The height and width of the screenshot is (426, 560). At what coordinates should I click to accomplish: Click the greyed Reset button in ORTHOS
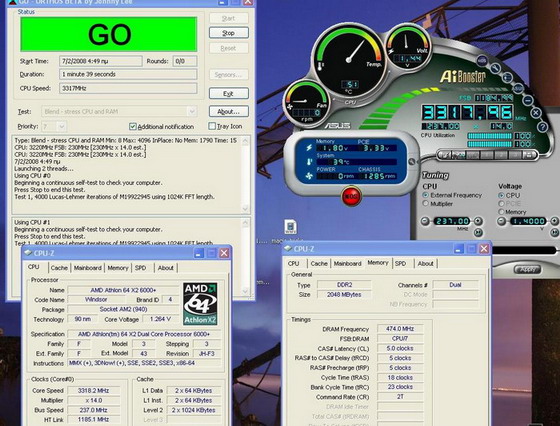click(x=229, y=48)
